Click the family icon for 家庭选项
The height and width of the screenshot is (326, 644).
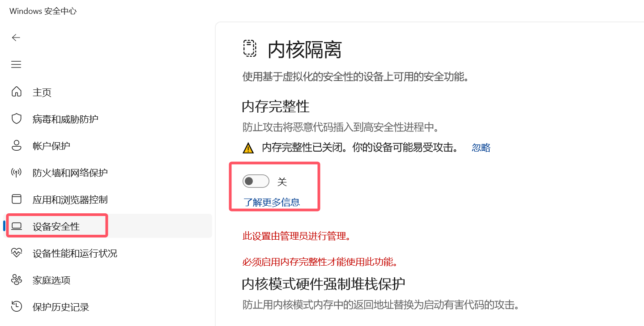(x=17, y=280)
